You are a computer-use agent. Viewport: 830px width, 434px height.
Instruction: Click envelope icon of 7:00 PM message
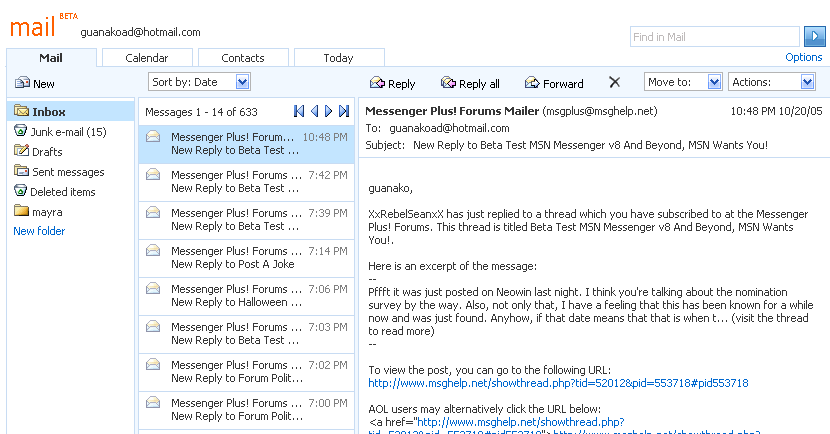point(153,403)
